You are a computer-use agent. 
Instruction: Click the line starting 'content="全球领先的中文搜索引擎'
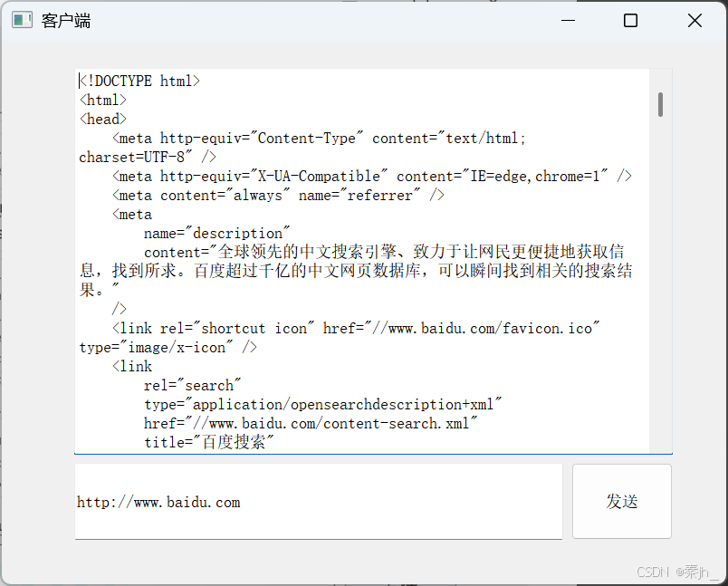pyautogui.click(x=384, y=253)
